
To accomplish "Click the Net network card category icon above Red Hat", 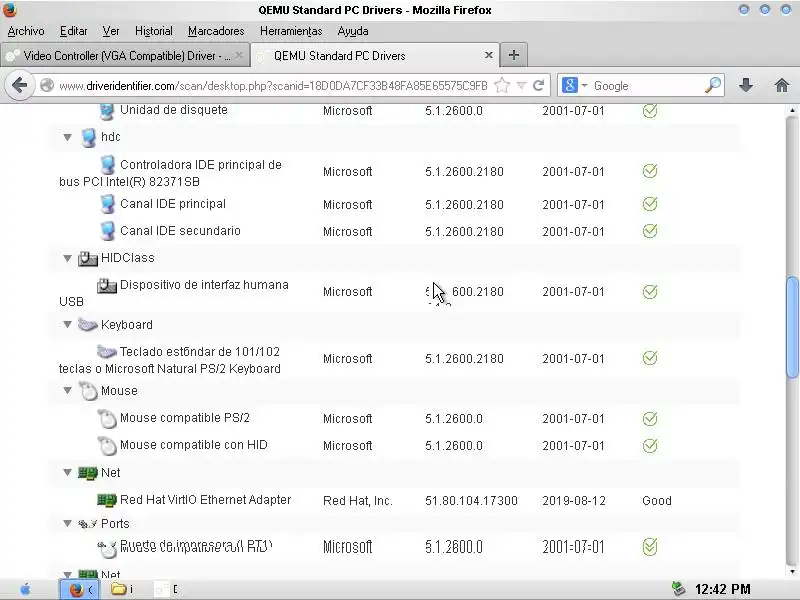I will (x=87, y=473).
